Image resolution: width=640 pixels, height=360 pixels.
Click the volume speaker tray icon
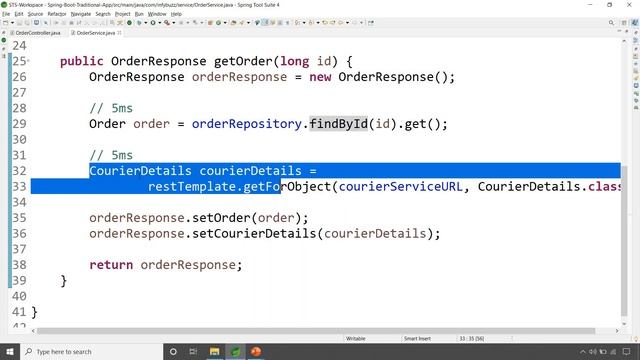point(593,352)
